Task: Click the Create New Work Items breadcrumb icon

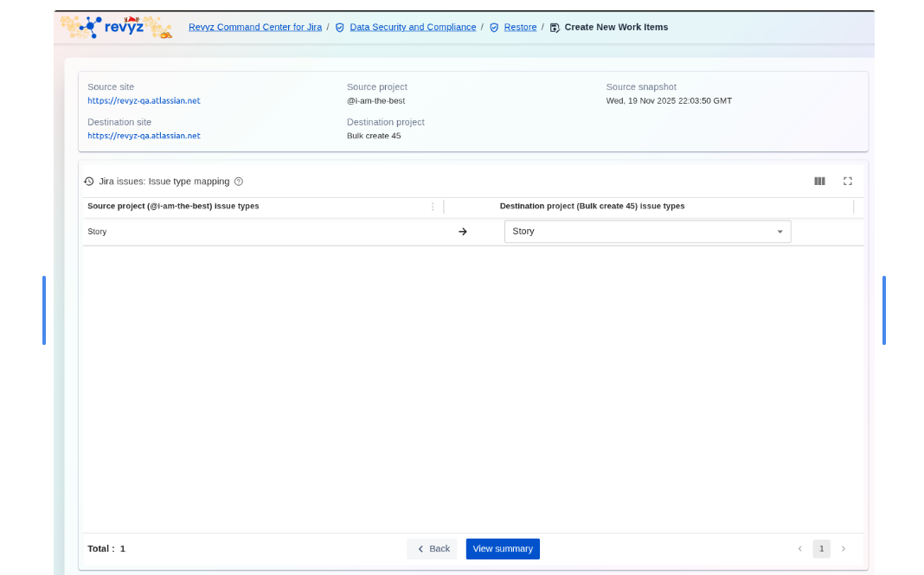Action: point(555,28)
